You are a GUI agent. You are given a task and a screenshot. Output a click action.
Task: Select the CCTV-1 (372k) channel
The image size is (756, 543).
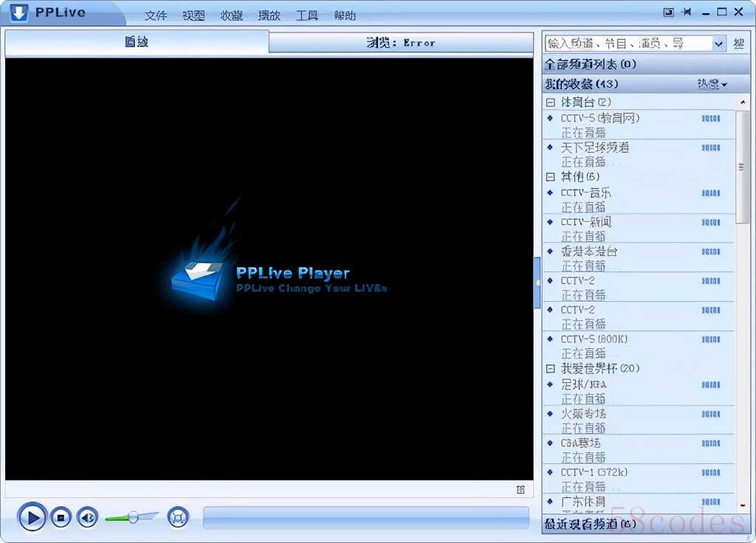click(x=639, y=479)
